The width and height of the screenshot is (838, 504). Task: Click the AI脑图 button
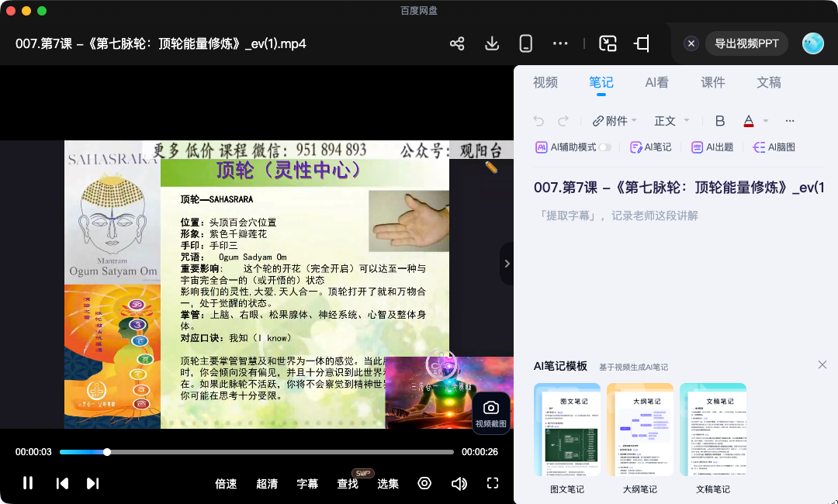[x=774, y=147]
